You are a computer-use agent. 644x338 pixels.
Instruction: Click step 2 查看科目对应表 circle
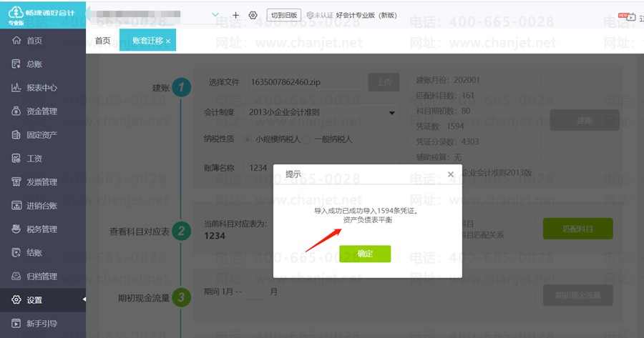point(182,231)
